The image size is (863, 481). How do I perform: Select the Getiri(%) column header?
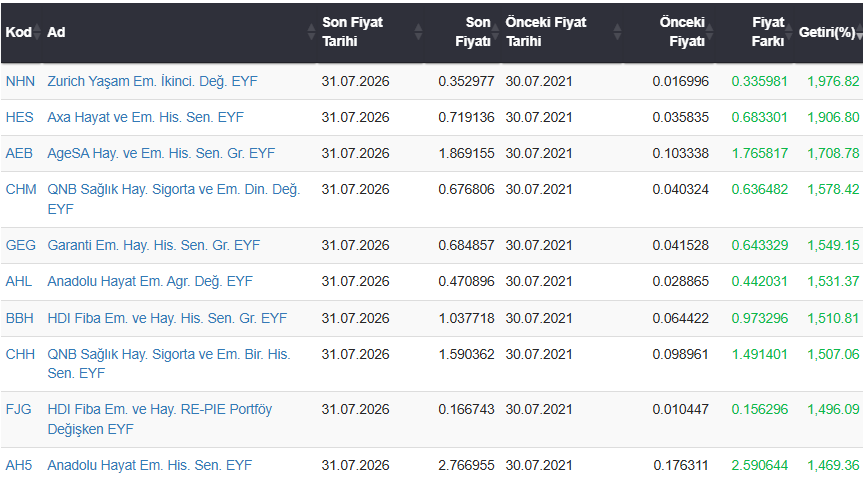[x=827, y=32]
